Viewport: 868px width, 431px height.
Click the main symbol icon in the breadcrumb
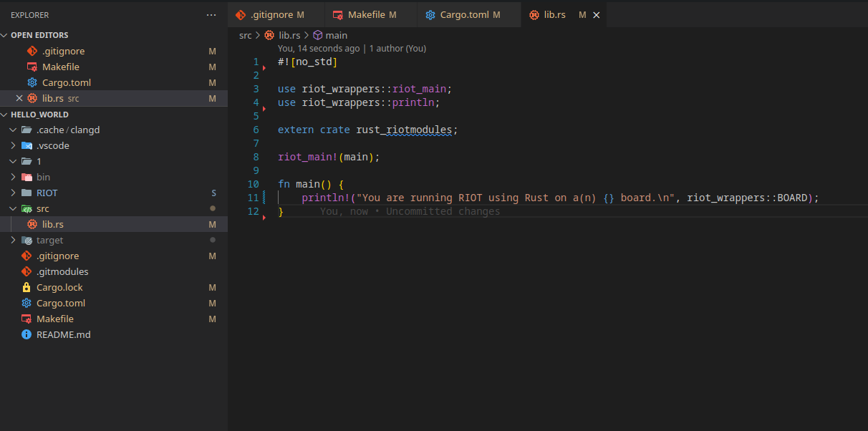point(317,35)
